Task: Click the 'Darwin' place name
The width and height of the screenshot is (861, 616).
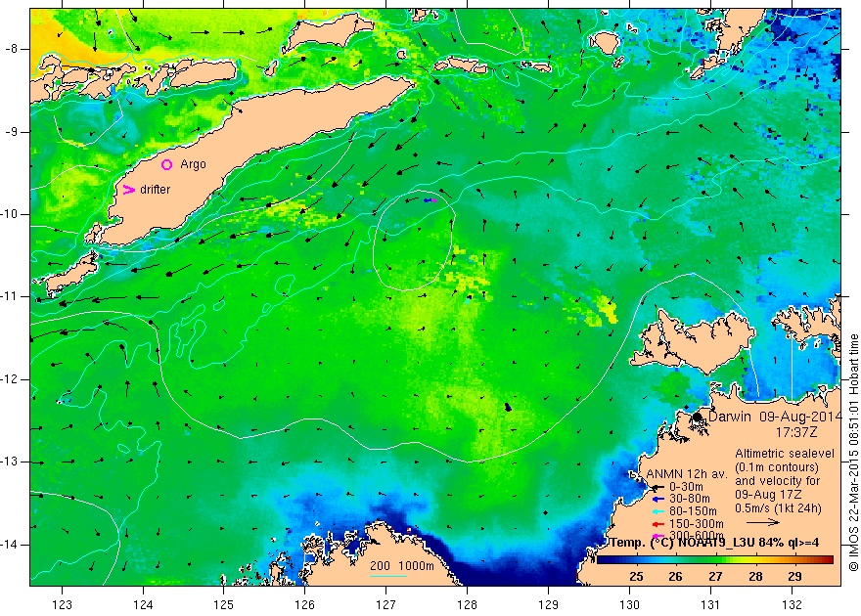Action: click(x=731, y=417)
